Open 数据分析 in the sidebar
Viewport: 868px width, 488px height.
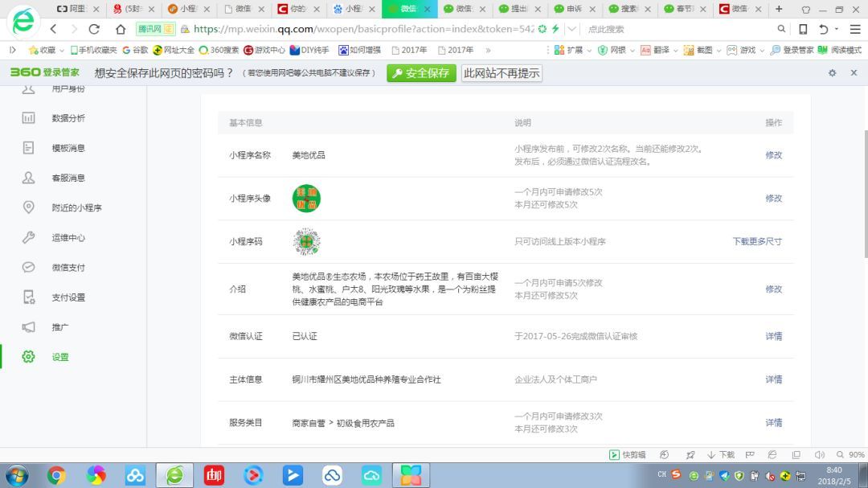click(68, 118)
